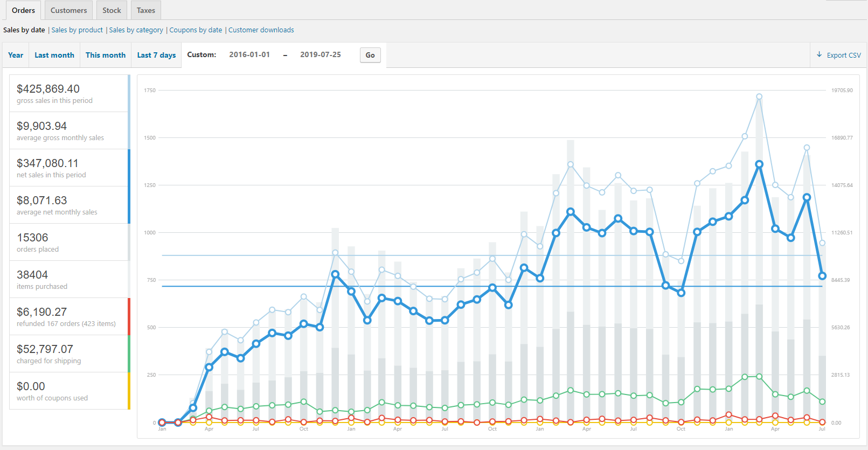Highlight gross sales in this period series
868x450 pixels.
click(69, 93)
